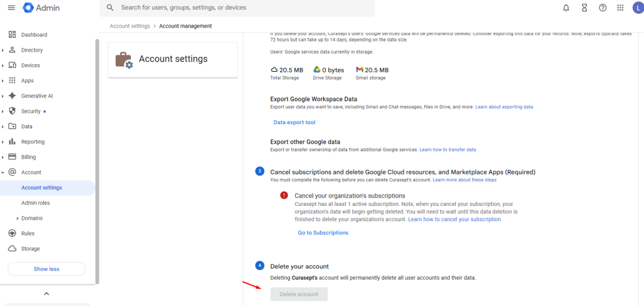Screen dimensions: 644x306
Task: Click the Account management breadcrumb
Action: (186, 26)
